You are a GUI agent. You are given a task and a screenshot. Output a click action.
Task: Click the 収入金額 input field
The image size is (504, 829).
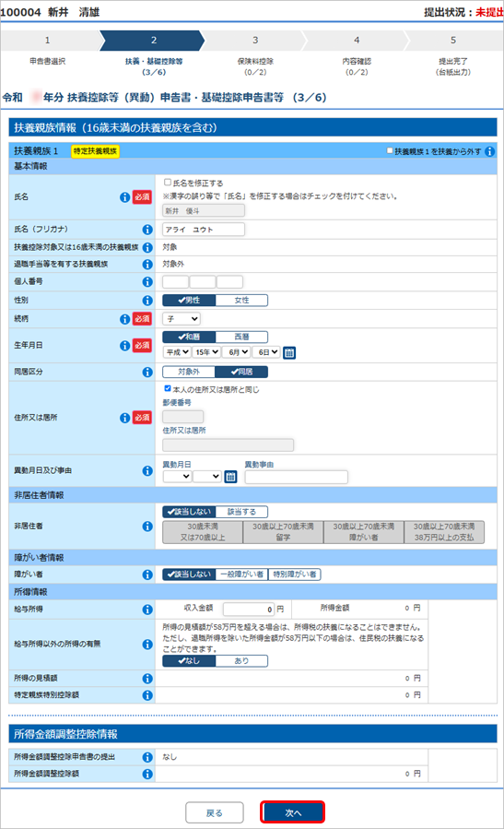point(248,609)
